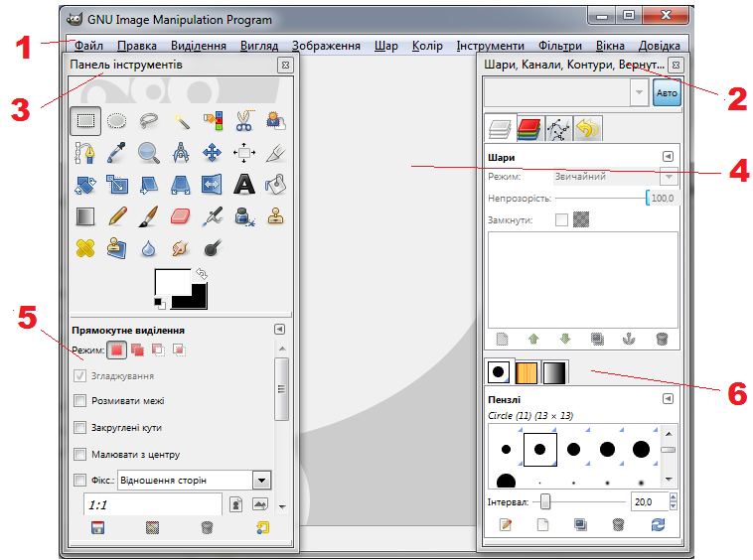Image resolution: width=753 pixels, height=560 pixels.
Task: Switch to the Paths tab
Action: click(x=558, y=129)
